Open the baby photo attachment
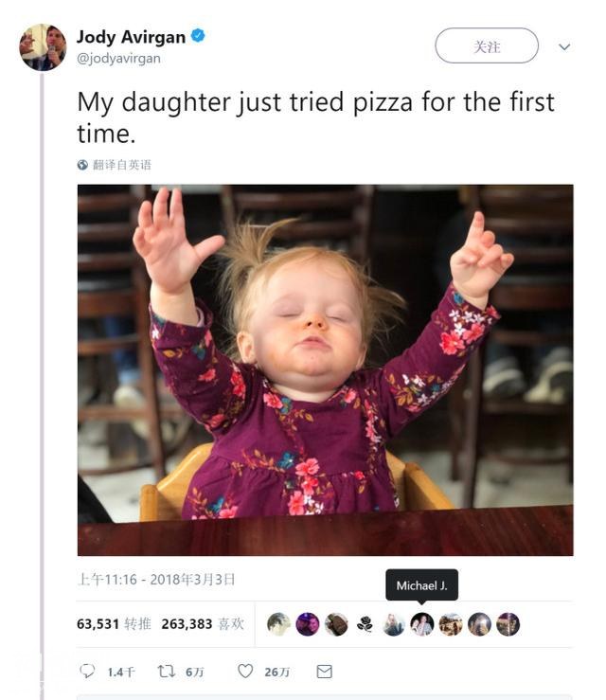Viewport: 606px width, 700px height. [326, 370]
